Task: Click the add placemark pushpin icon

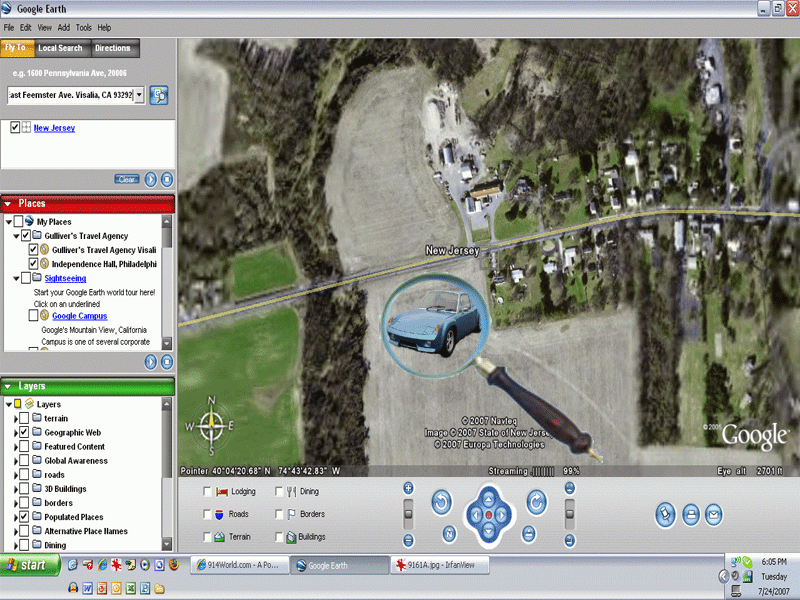Action: 665,514
